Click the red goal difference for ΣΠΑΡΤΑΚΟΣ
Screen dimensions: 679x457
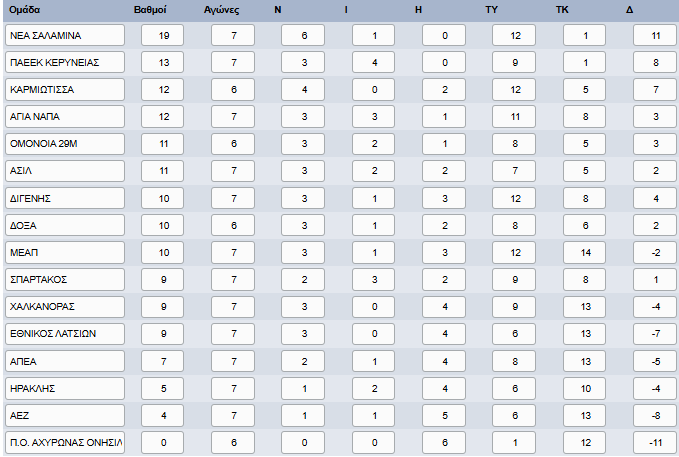click(654, 278)
